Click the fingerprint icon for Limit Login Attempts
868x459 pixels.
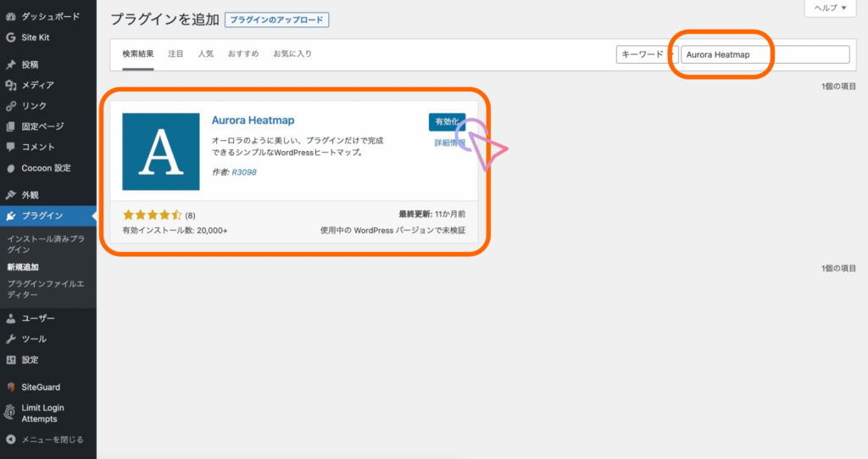[10, 413]
